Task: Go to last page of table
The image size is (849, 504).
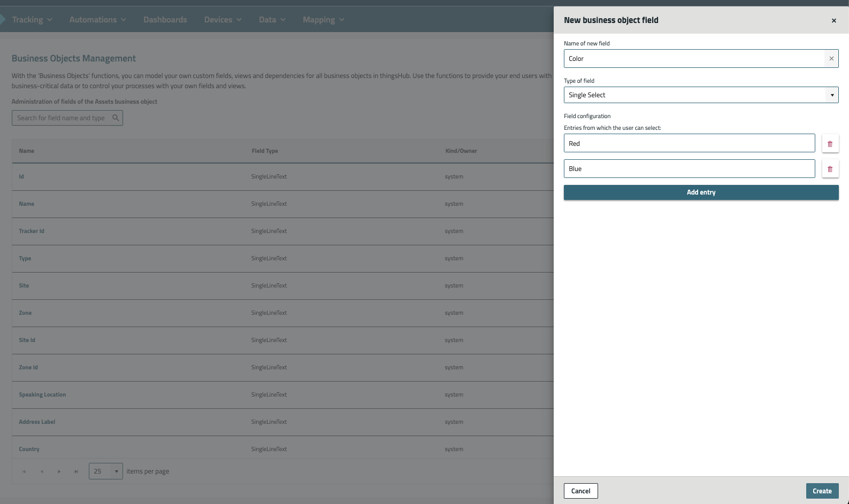Action: coord(77,471)
